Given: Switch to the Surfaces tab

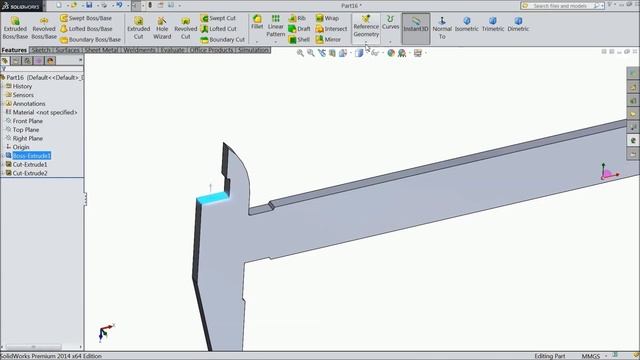Looking at the screenshot, I should tap(67, 50).
